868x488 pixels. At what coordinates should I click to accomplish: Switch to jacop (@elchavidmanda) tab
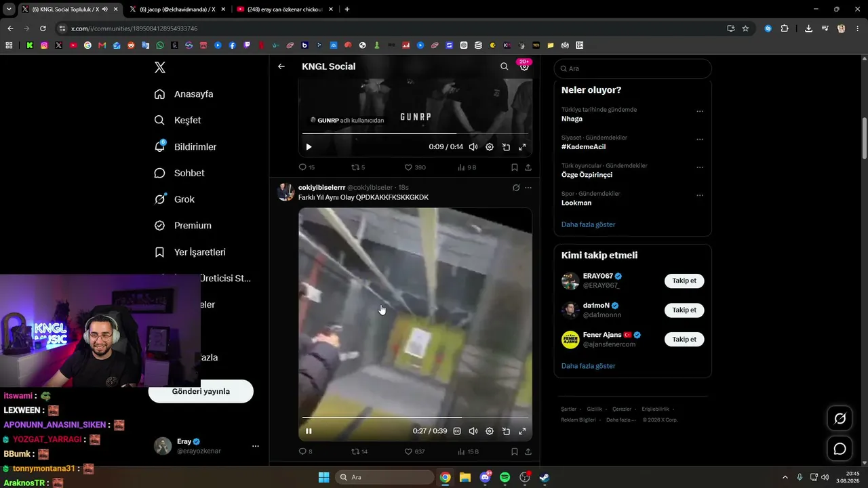tap(178, 9)
